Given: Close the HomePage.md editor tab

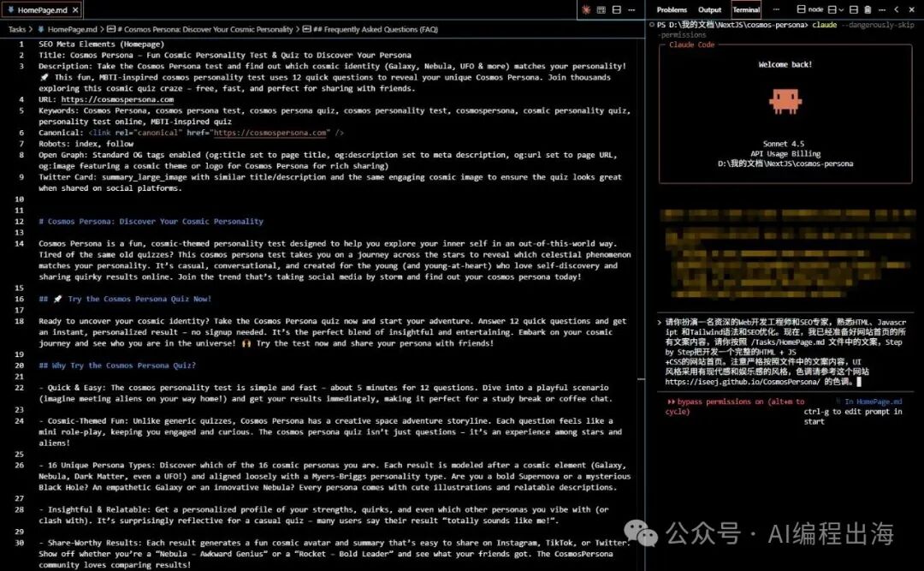Looking at the screenshot, I should point(74,10).
